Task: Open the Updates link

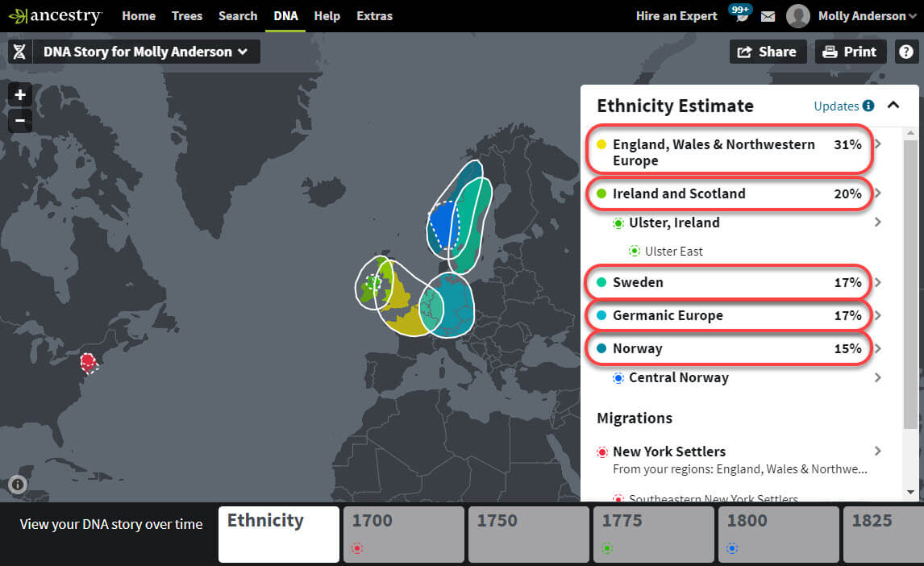Action: click(x=835, y=106)
